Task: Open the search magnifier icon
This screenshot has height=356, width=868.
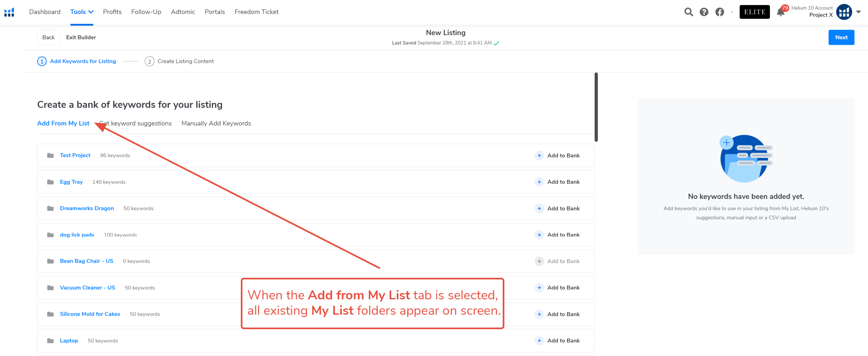Action: (x=689, y=12)
